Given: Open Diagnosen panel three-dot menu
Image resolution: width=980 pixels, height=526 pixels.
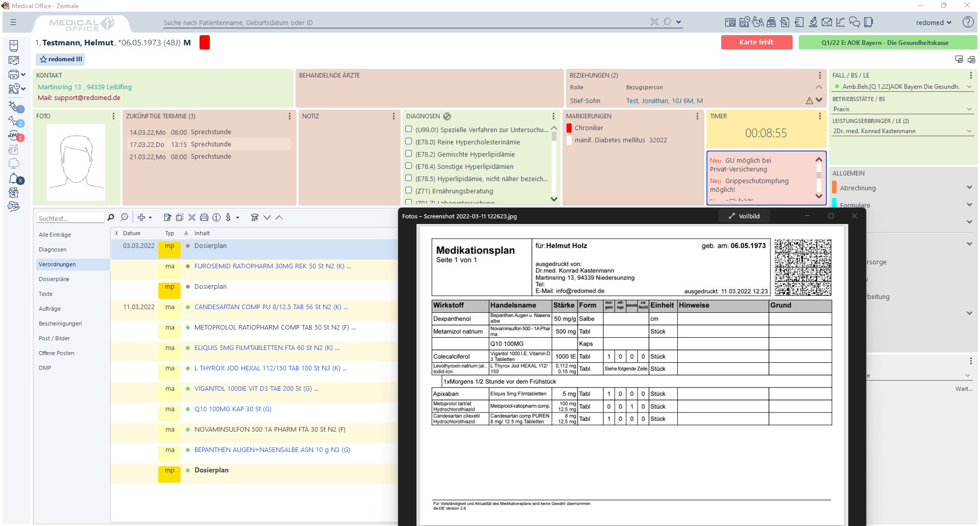Looking at the screenshot, I should pos(553,116).
